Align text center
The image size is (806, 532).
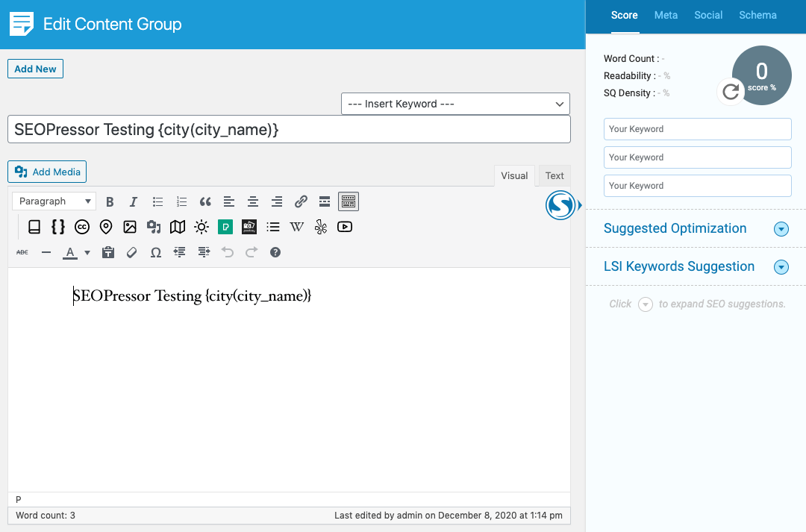click(x=253, y=201)
